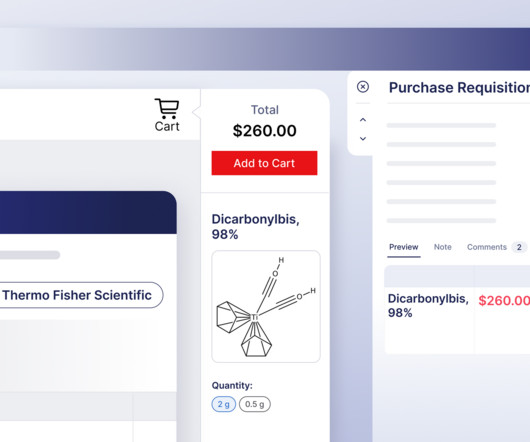Open the shopping Cart icon
This screenshot has width=530, height=442.
[167, 108]
